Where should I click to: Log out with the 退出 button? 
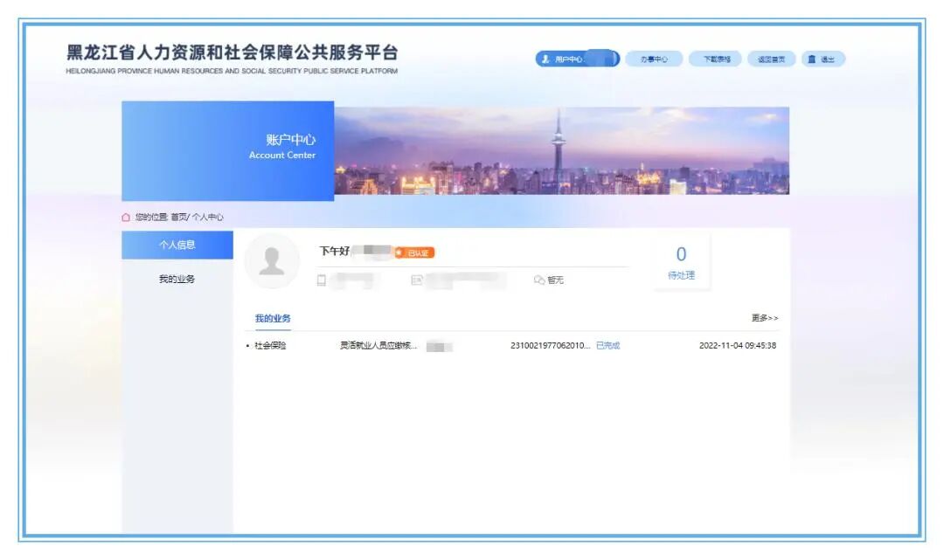823,59
